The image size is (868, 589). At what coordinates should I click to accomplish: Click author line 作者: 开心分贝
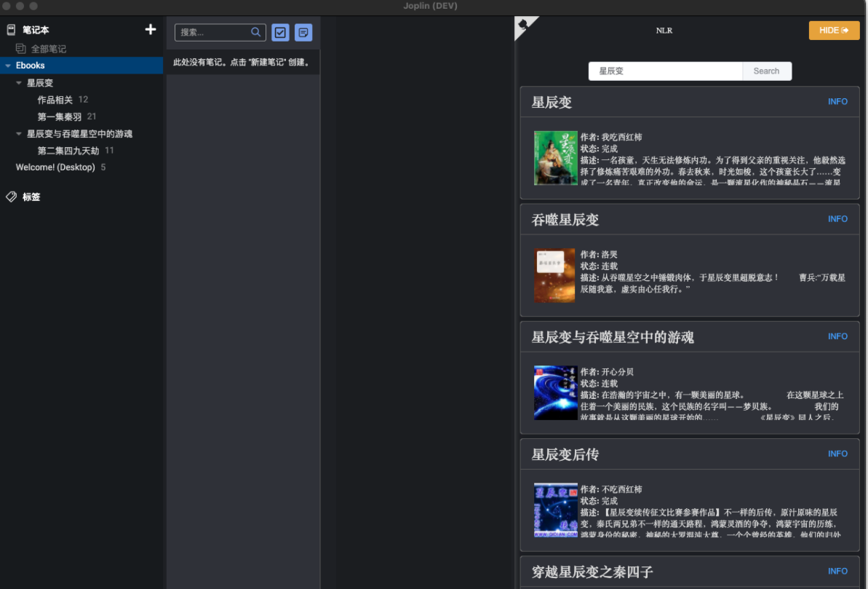(607, 372)
